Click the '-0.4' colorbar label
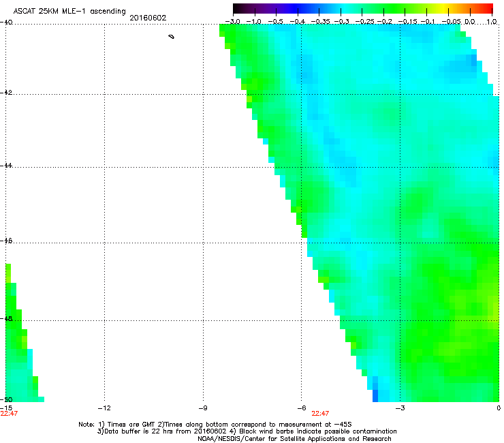This screenshot has width=504, height=443. [x=298, y=22]
